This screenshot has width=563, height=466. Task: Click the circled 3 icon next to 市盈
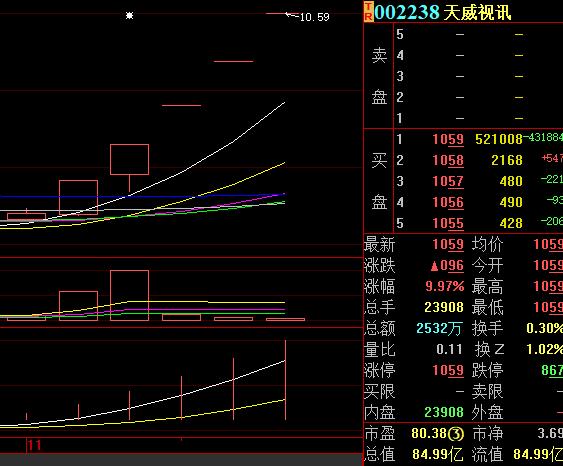pos(456,434)
